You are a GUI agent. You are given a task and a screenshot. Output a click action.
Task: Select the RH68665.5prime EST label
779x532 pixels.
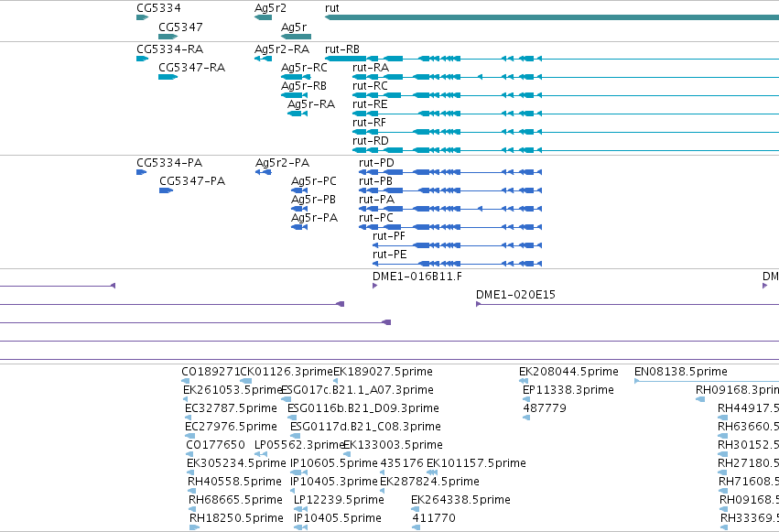point(235,501)
